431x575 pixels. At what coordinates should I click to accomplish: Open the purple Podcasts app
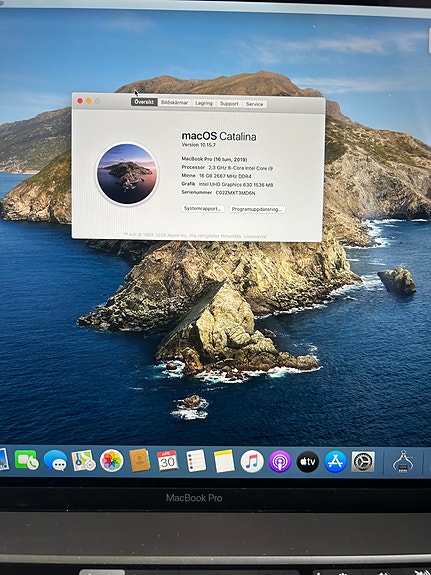(280, 461)
